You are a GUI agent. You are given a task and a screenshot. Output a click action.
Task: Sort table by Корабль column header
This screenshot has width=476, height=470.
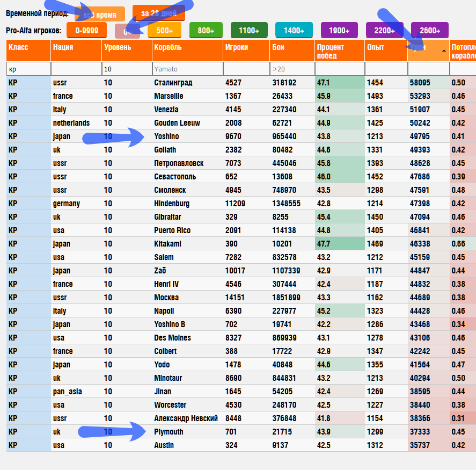(187, 50)
